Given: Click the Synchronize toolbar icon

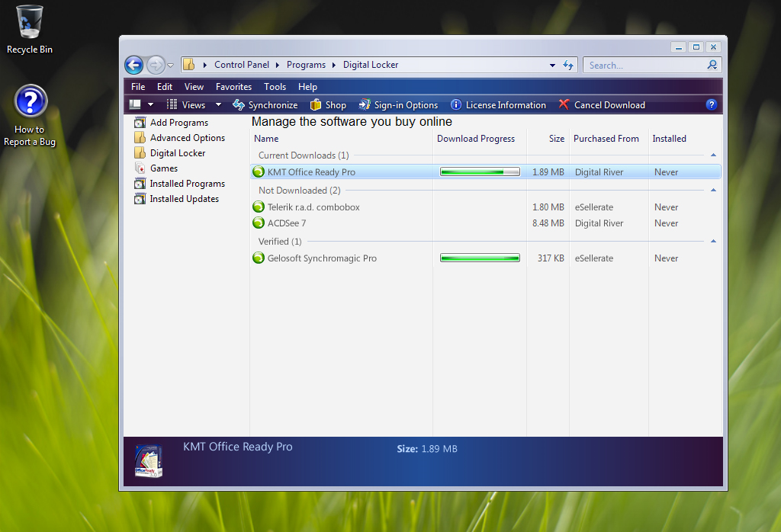Looking at the screenshot, I should [239, 105].
